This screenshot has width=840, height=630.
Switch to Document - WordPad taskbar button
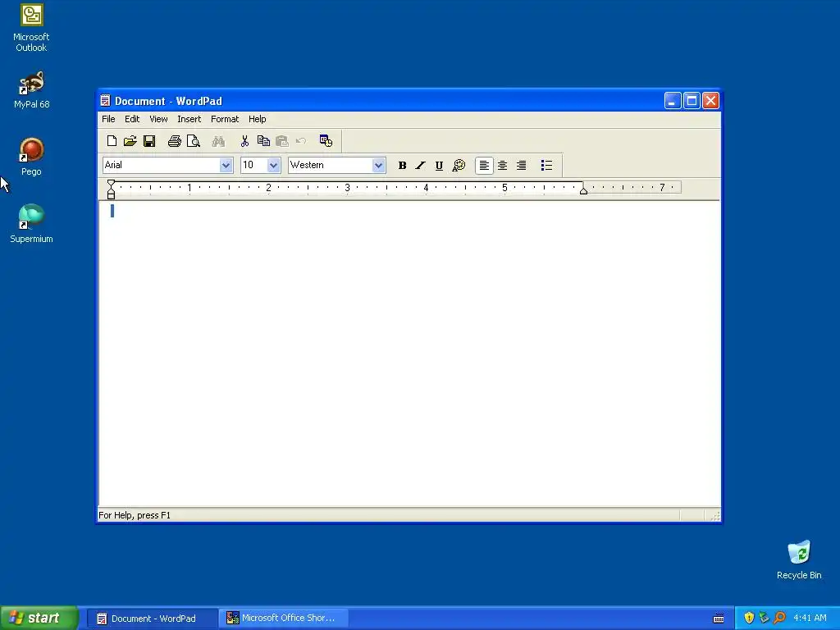click(152, 619)
